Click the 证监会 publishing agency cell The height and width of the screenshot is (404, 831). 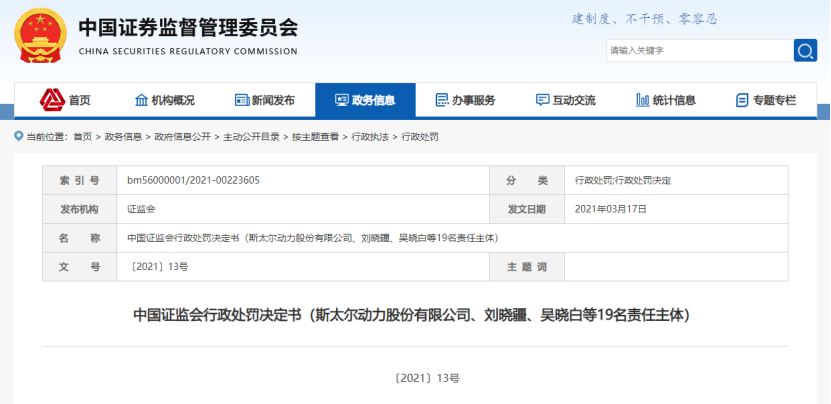(x=303, y=209)
